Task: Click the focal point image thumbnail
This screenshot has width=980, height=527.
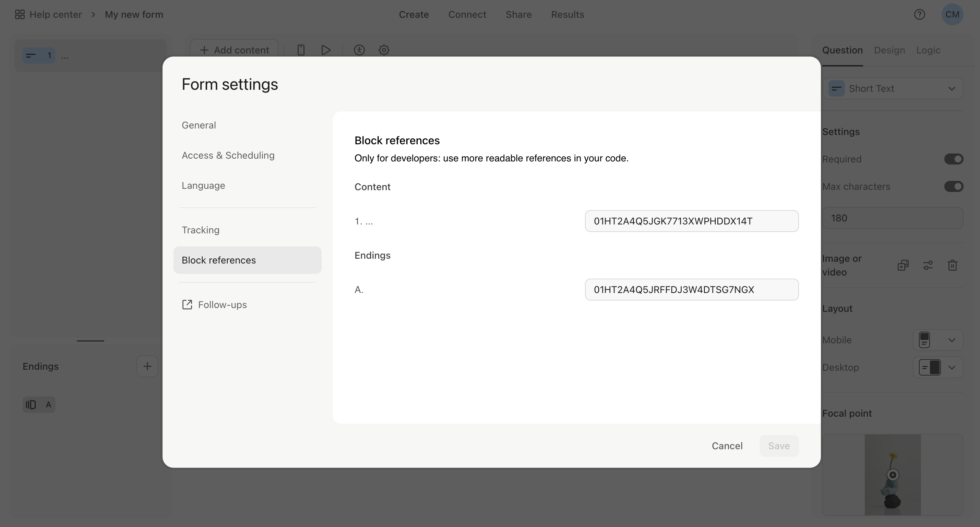Action: 893,475
